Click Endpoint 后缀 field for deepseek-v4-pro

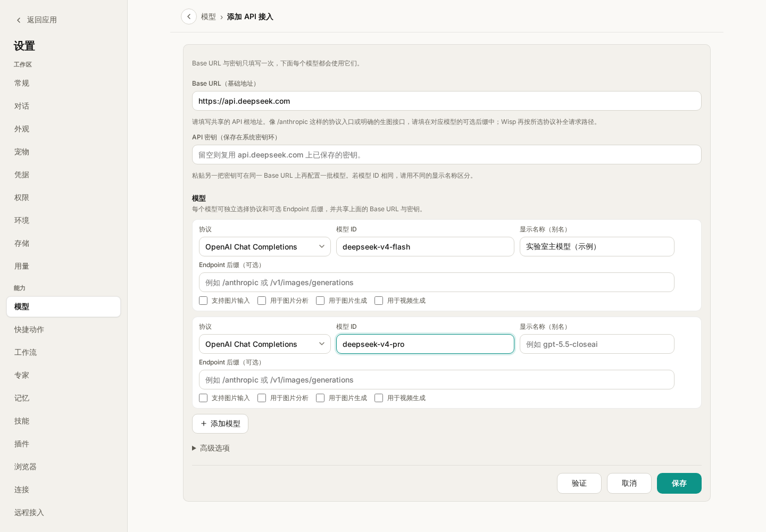[x=437, y=380]
